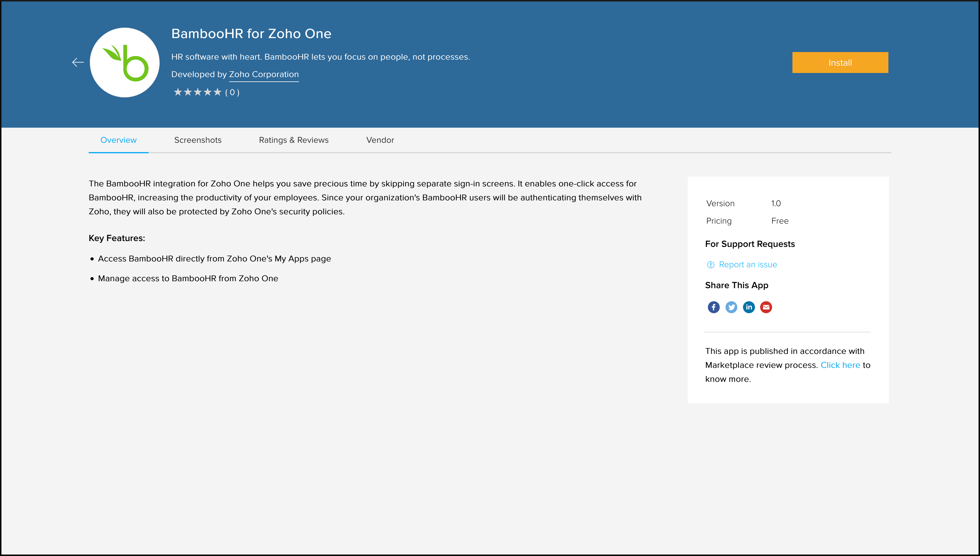Viewport: 980px width, 556px height.
Task: Expand the Overview section content
Action: (118, 140)
